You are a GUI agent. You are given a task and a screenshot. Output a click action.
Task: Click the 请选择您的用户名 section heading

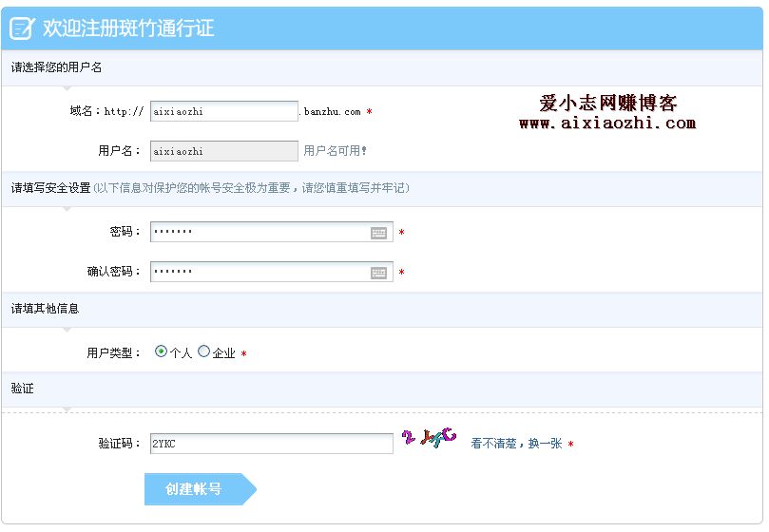tap(56, 67)
